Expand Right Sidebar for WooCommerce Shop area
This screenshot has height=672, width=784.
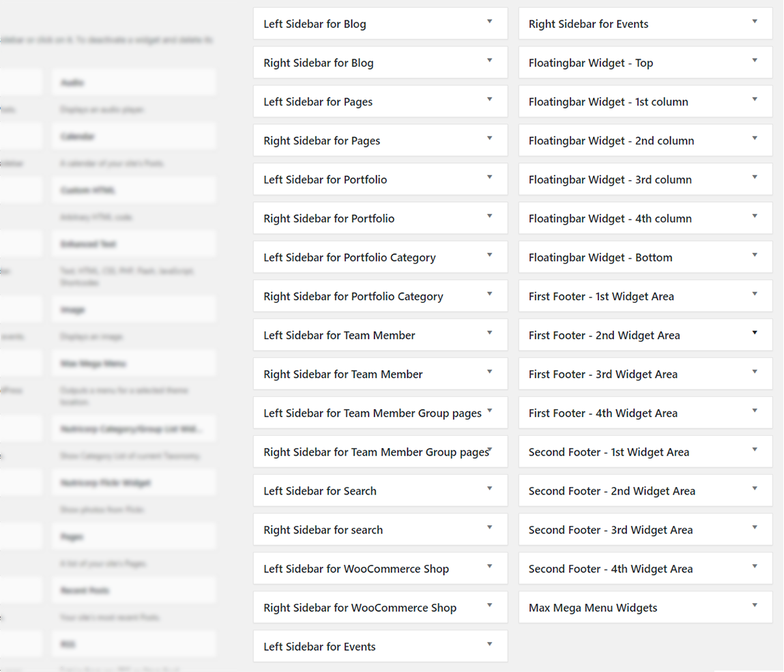(489, 605)
